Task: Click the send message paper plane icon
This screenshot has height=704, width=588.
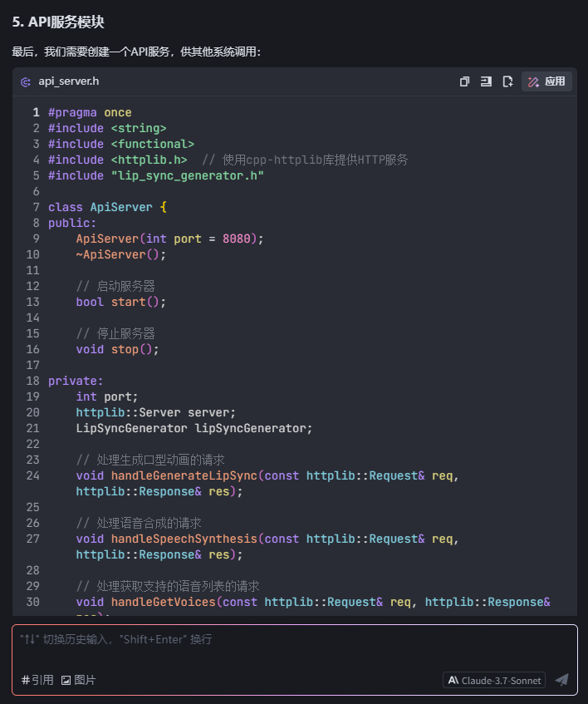Action: (561, 680)
